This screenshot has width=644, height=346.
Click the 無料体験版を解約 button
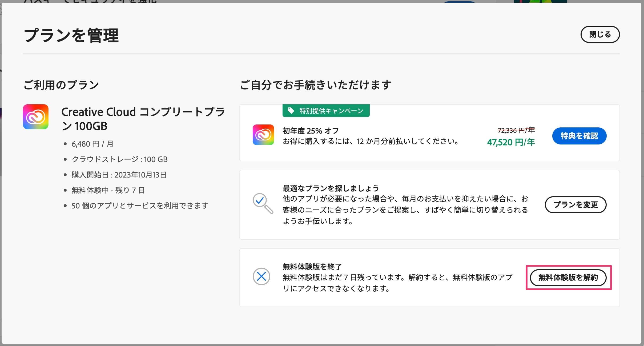click(568, 277)
